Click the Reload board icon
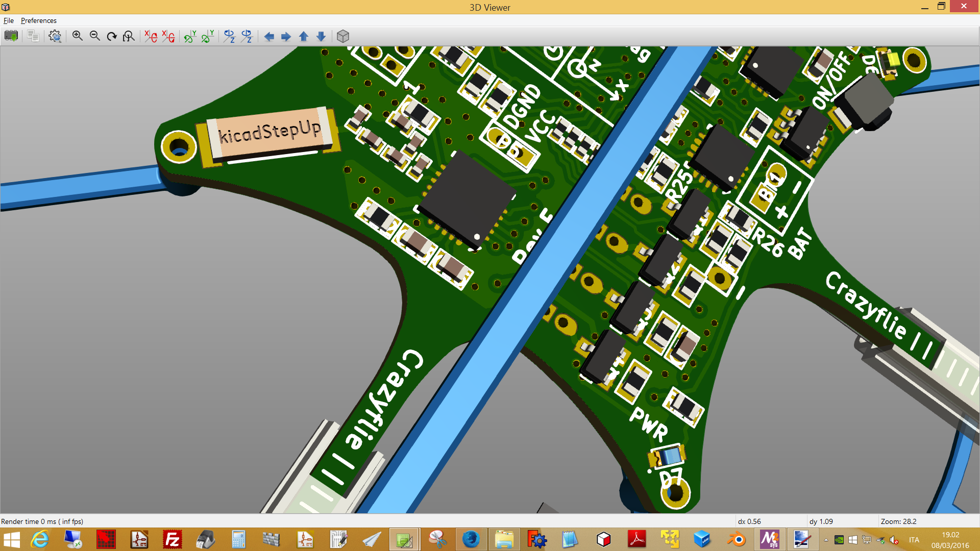The height and width of the screenshot is (551, 980). [x=11, y=36]
